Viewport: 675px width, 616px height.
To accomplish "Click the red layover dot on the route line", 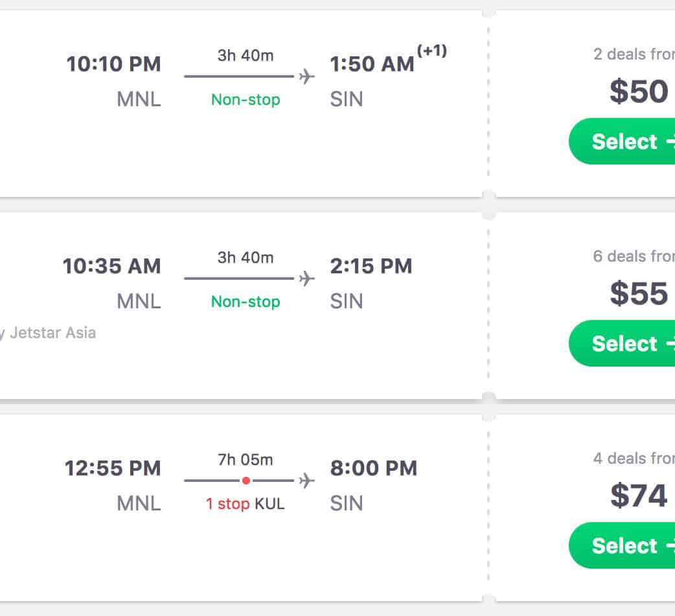I will pos(246,481).
